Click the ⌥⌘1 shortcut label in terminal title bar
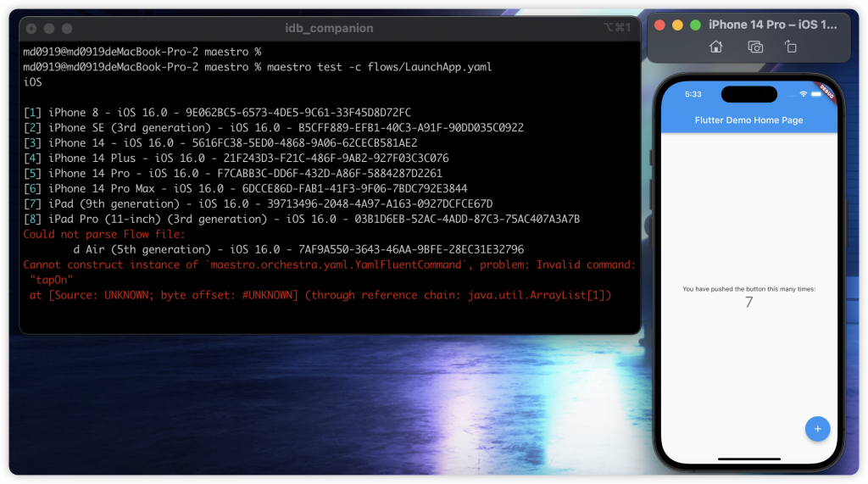Screen dimensions: 868x484 click(x=617, y=28)
